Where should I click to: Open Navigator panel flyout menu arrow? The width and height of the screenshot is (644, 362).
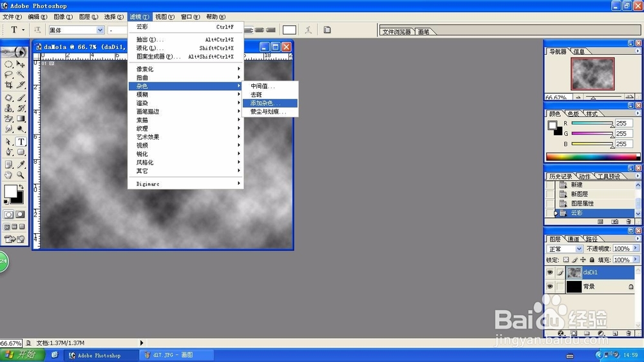coord(638,51)
